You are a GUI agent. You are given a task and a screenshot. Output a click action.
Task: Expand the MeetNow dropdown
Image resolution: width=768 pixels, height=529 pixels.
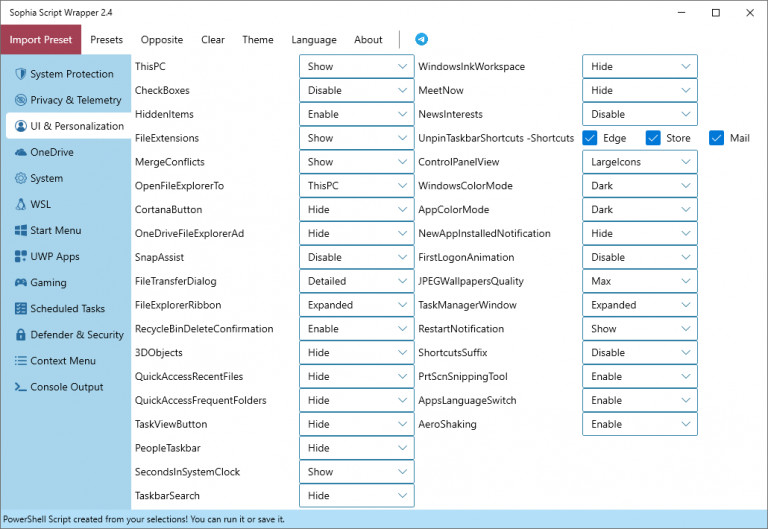640,90
